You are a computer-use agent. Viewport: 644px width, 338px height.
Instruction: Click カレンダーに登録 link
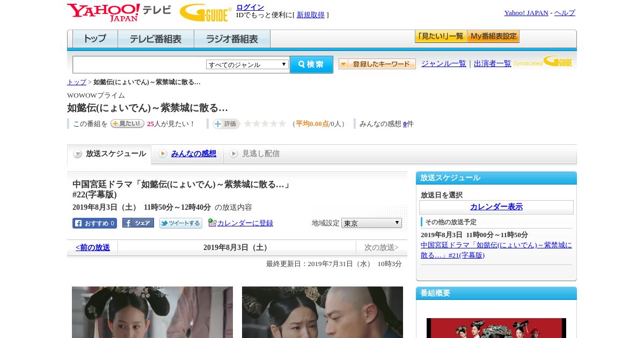click(245, 223)
